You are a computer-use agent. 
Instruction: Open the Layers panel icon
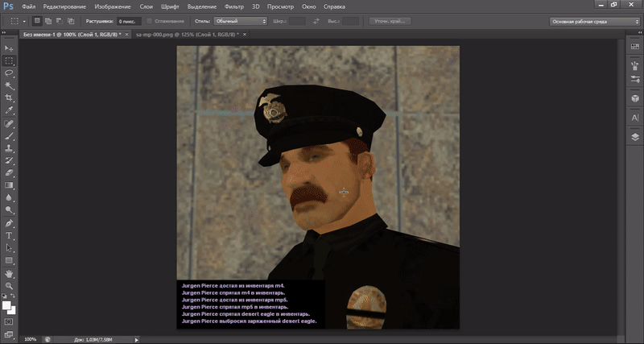pos(635,137)
